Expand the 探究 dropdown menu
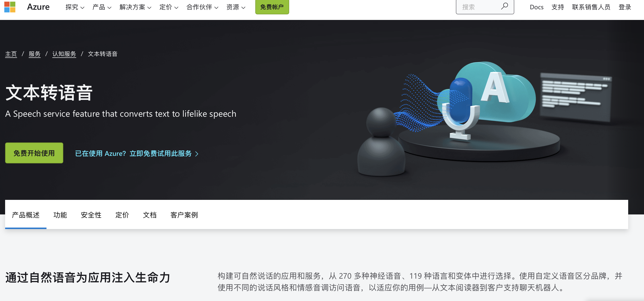 [75, 7]
